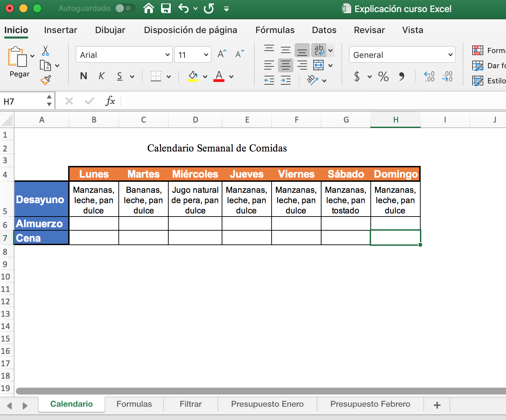Open Format as Table icon
The width and height of the screenshot is (506, 420).
coord(478,66)
